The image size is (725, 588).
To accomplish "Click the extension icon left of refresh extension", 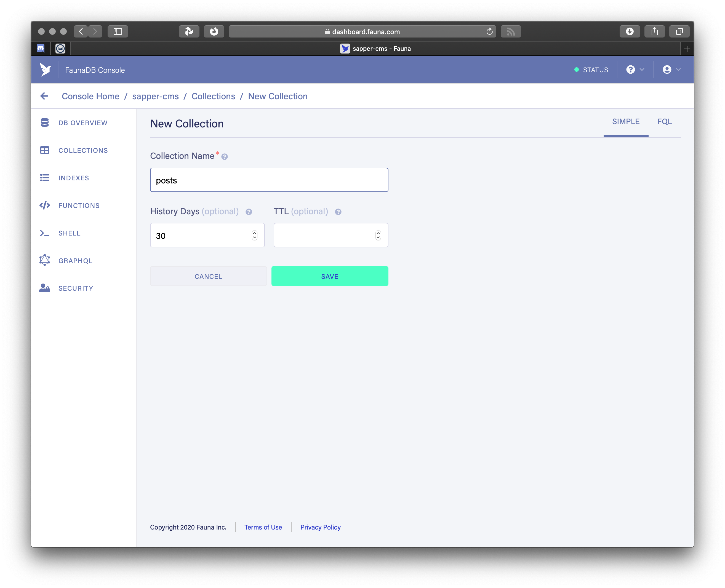I will click(x=189, y=31).
